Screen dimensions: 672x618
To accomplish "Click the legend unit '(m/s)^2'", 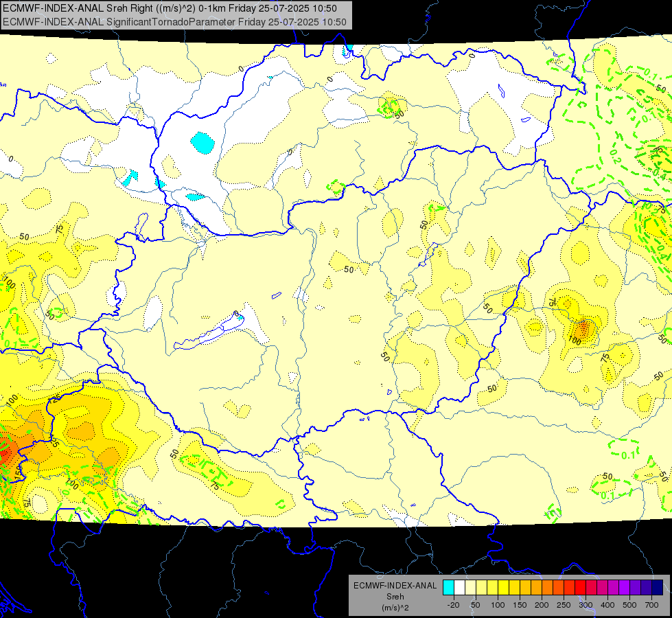I will 395,608.
